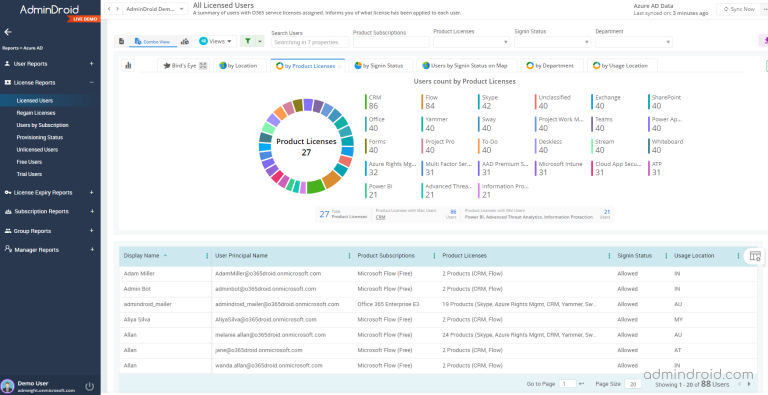
Task: Open User Principal Name column menu dots
Action: [349, 256]
